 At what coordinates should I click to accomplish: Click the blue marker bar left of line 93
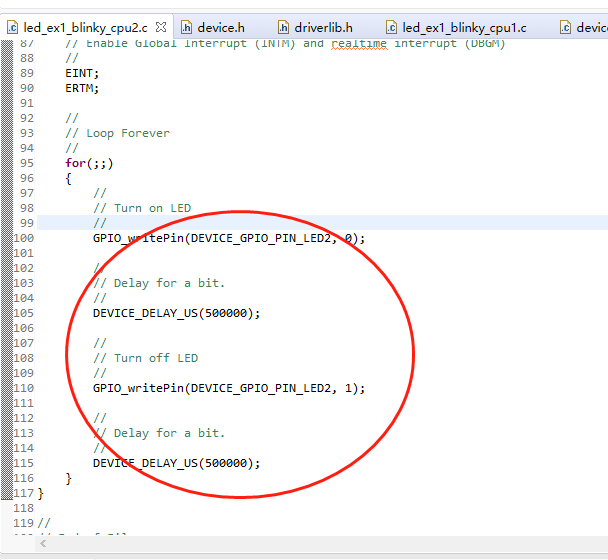click(7, 133)
